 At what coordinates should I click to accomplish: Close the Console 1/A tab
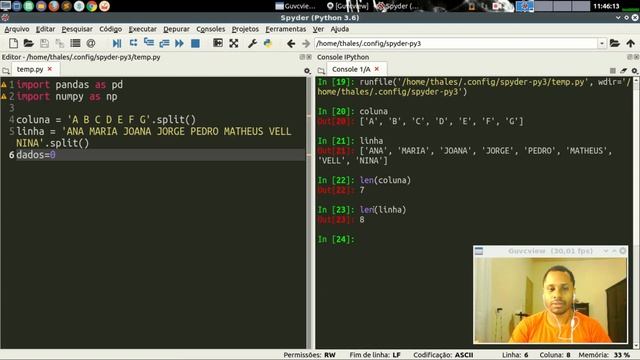point(377,69)
